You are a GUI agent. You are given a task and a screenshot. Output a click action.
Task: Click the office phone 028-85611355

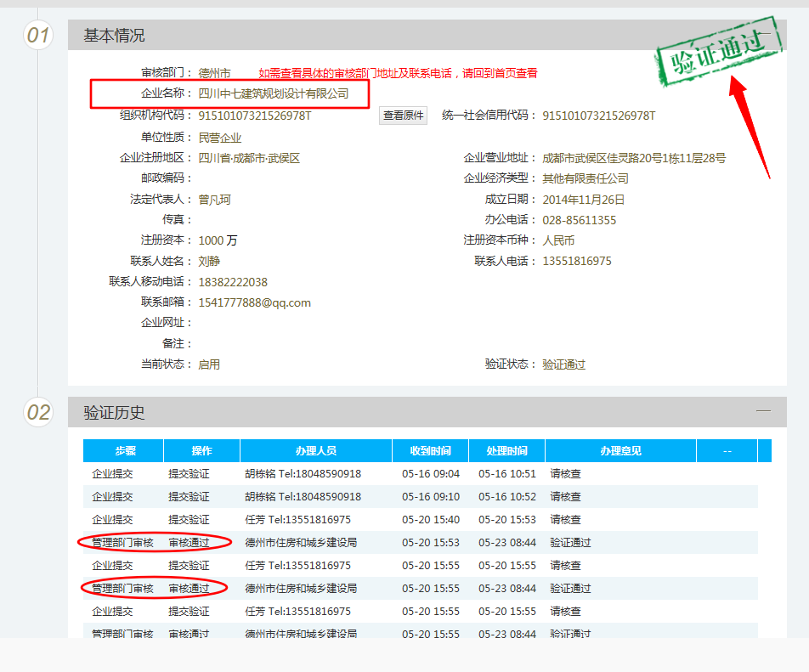579,220
